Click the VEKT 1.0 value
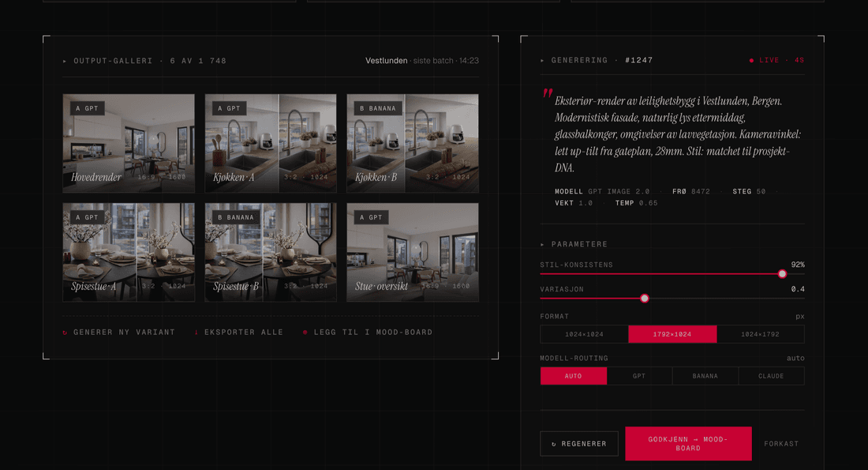This screenshot has height=470, width=868. tap(574, 204)
